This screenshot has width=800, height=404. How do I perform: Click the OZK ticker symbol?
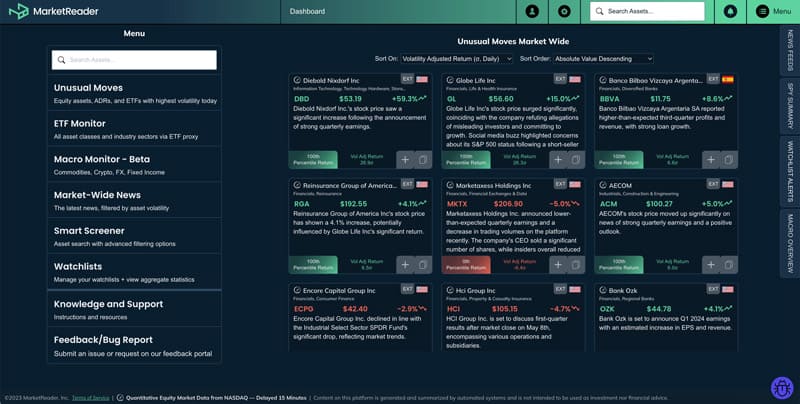607,309
